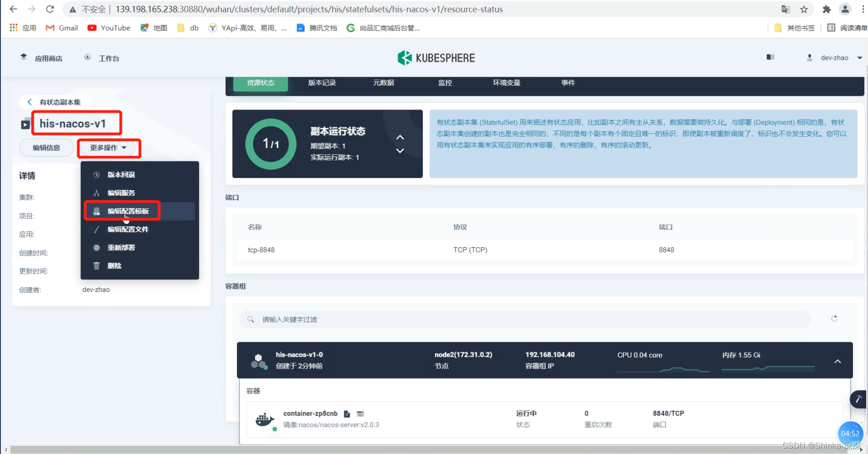The width and height of the screenshot is (868, 454).
Task: Decrease replicas with the down chevron
Action: [400, 151]
